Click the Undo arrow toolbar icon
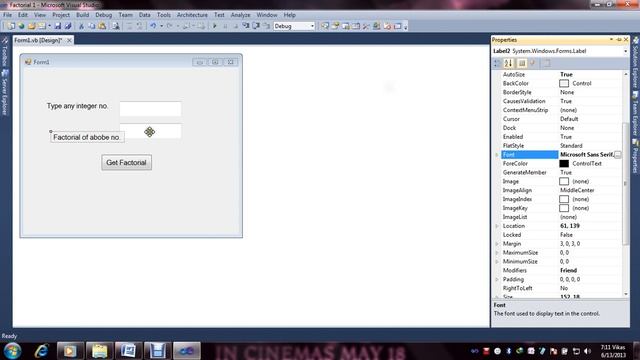The image size is (640, 360). click(x=153, y=26)
